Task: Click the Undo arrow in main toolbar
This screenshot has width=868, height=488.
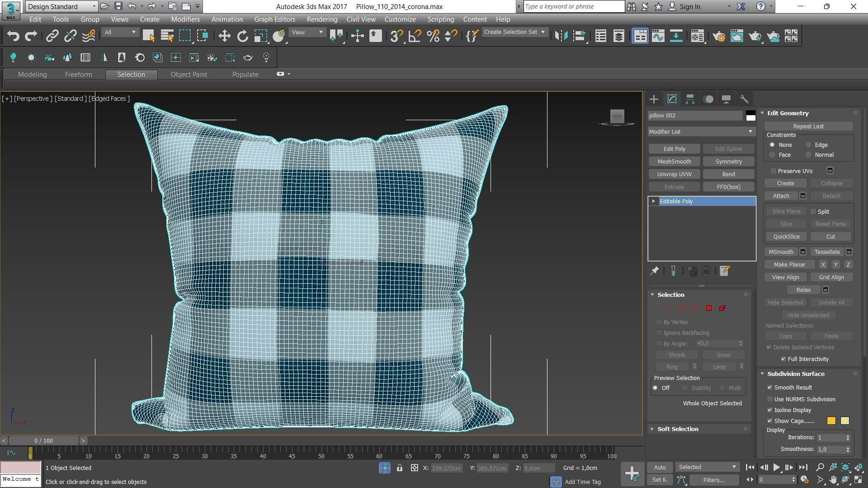Action: click(13, 36)
